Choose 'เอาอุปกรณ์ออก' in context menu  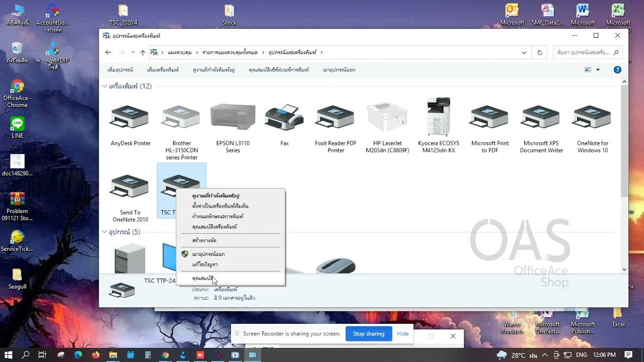coord(208,254)
